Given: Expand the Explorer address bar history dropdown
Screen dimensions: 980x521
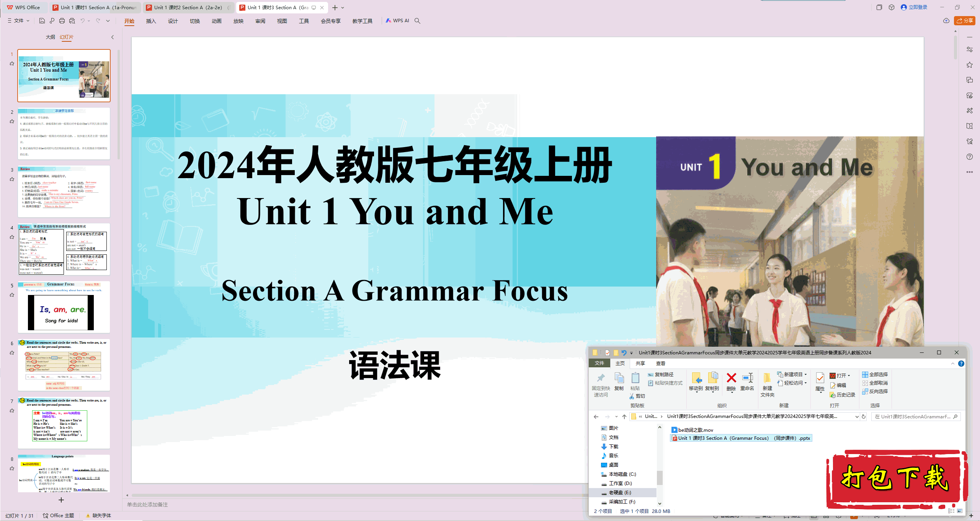Looking at the screenshot, I should click(857, 416).
